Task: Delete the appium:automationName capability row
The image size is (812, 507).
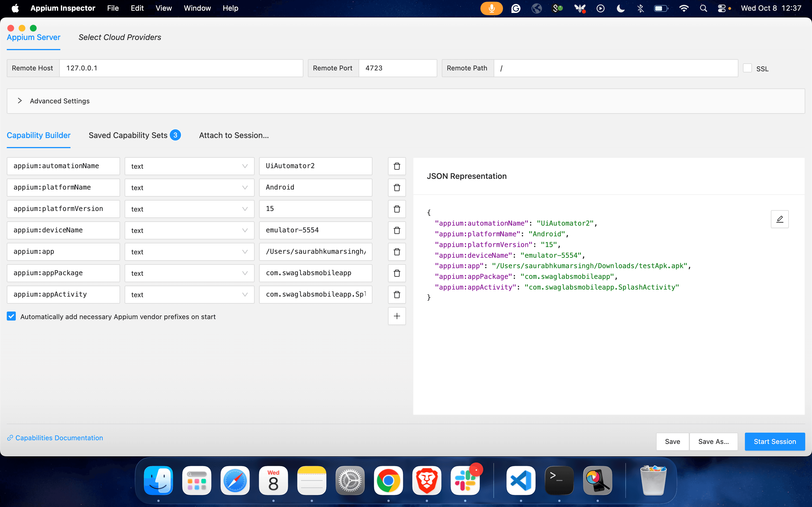Action: point(397,166)
